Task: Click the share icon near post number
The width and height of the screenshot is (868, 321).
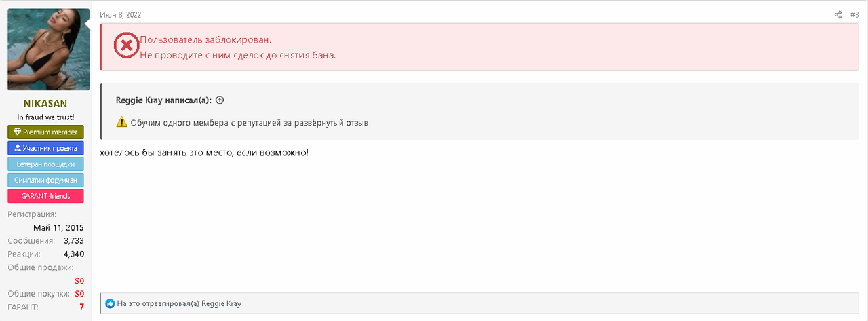Action: tap(838, 14)
